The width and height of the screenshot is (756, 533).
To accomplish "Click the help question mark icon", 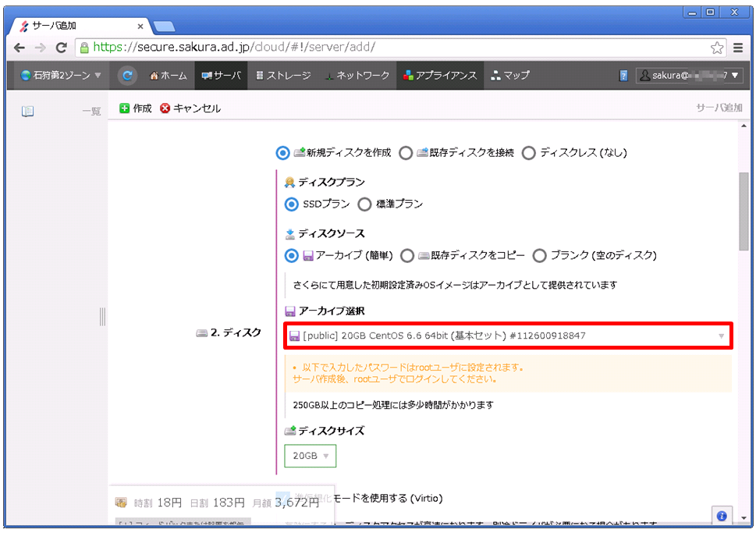I will pyautogui.click(x=623, y=76).
